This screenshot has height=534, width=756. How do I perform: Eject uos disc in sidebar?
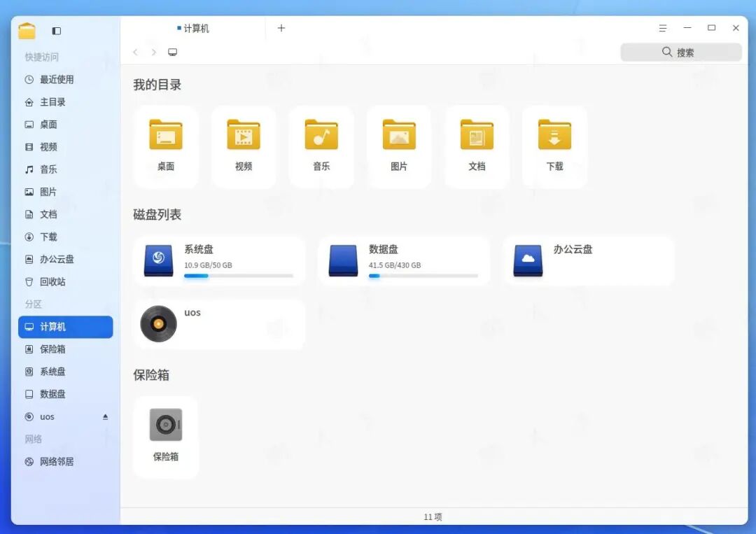[106, 416]
